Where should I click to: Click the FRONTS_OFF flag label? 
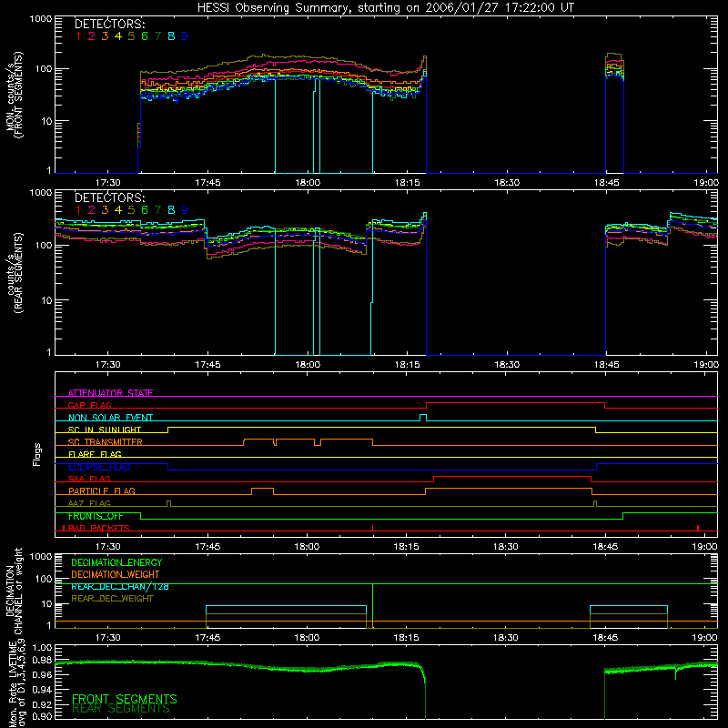coord(96,516)
